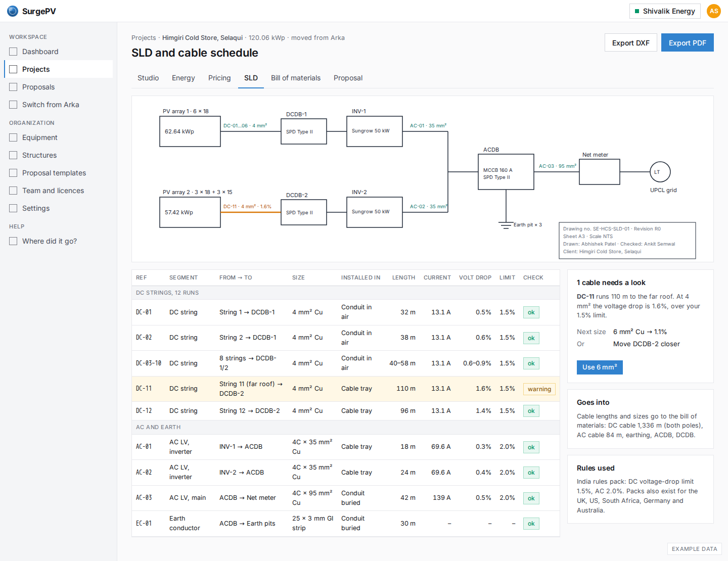This screenshot has width=728, height=561.
Task: Click the VOLT DROP column header
Action: [475, 278]
